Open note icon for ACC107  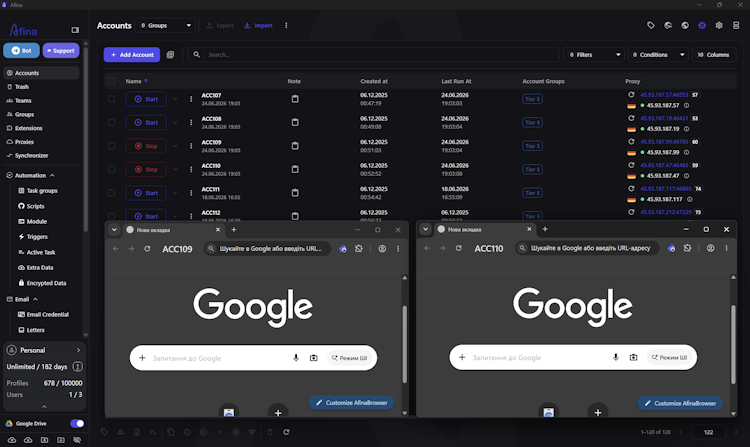pos(295,99)
